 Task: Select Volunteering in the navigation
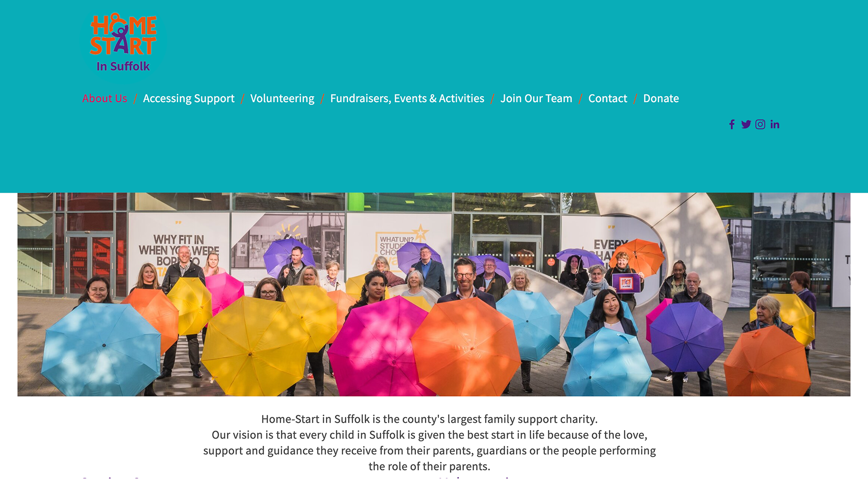click(x=282, y=98)
